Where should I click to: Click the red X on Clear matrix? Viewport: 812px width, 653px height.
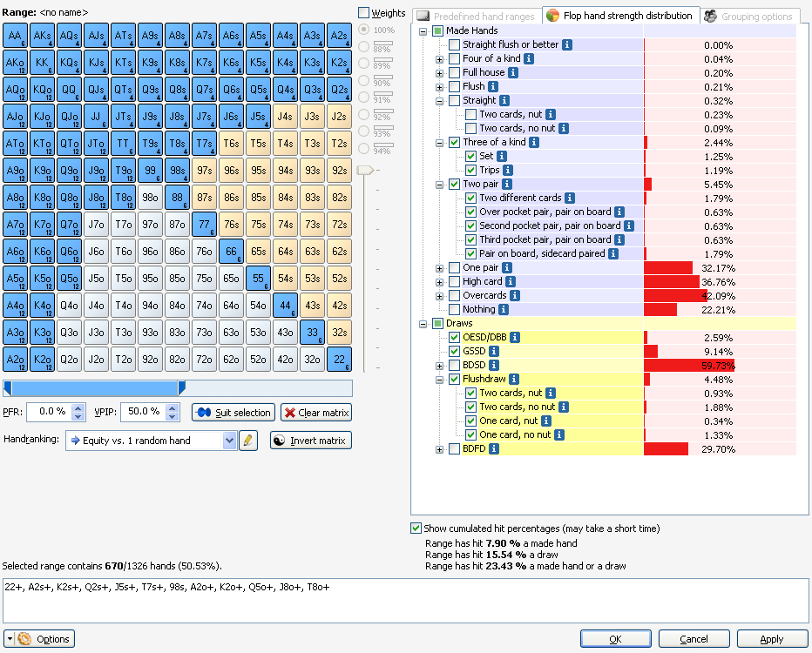289,413
